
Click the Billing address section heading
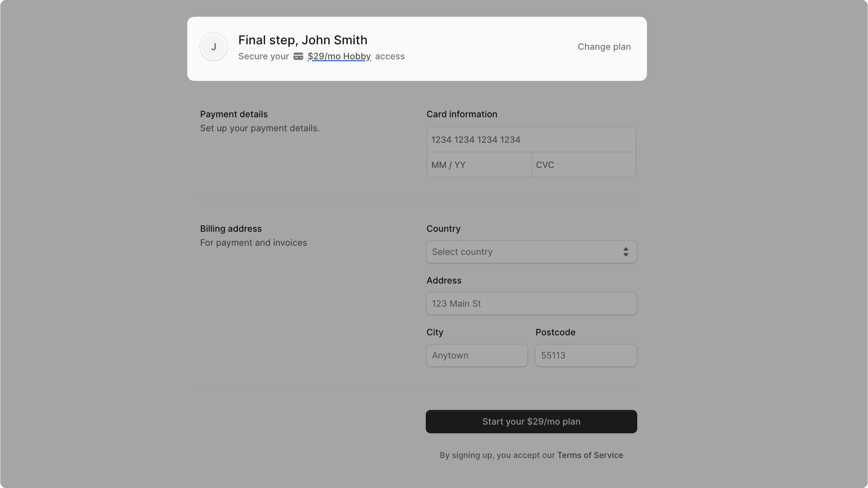230,229
